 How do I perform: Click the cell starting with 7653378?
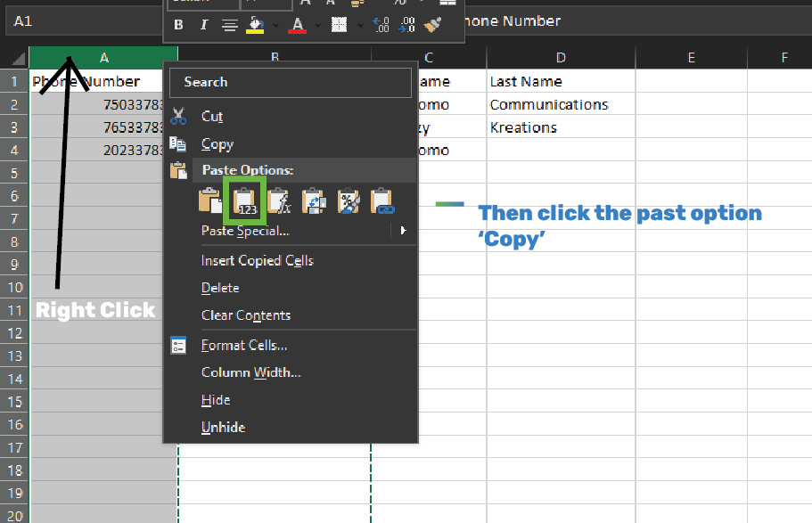(96, 127)
